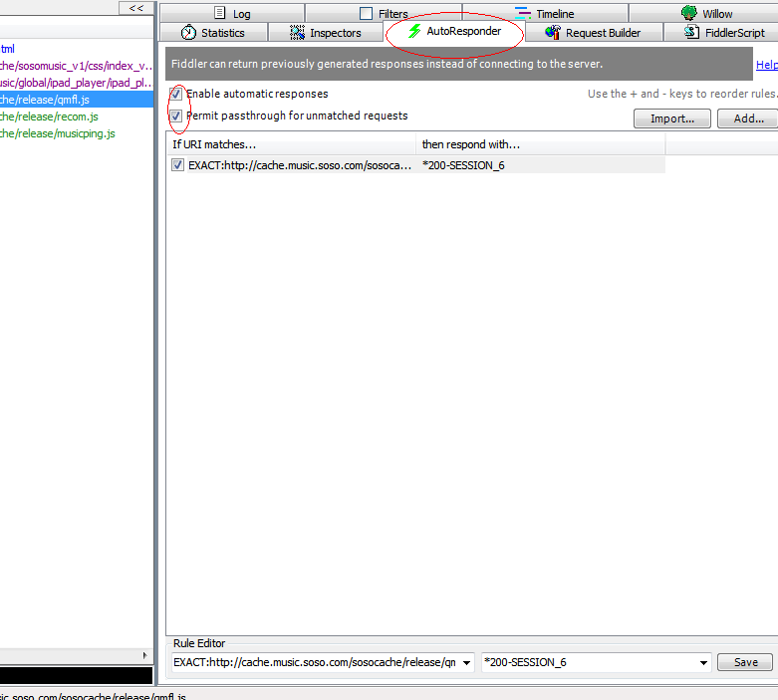Toggle Permit passthrough for unmatched requests
778x700 pixels.
pos(175,117)
